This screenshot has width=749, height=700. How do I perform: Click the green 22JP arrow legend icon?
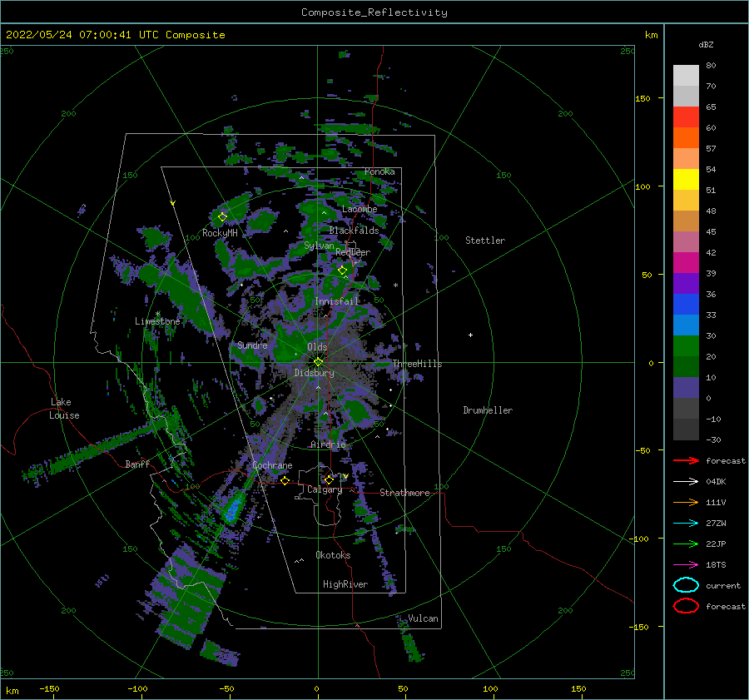point(686,544)
